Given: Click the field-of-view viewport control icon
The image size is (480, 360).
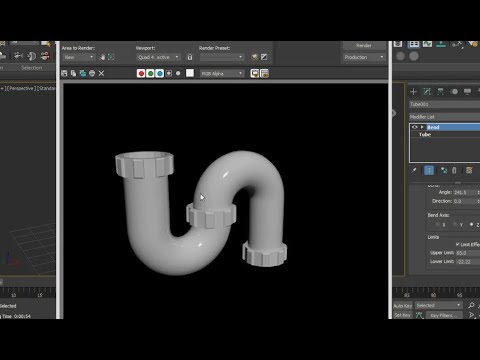Looking at the screenshot, I should 471,315.
